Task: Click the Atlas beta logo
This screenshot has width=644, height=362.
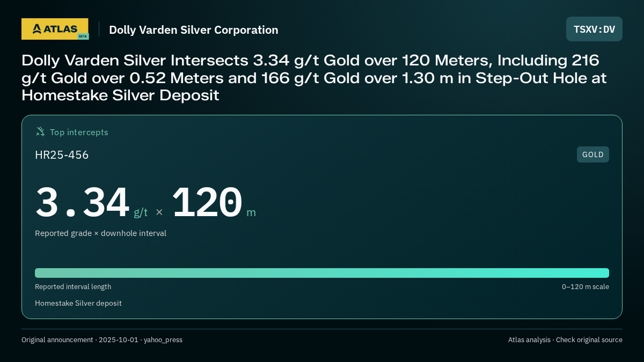Action: (55, 29)
